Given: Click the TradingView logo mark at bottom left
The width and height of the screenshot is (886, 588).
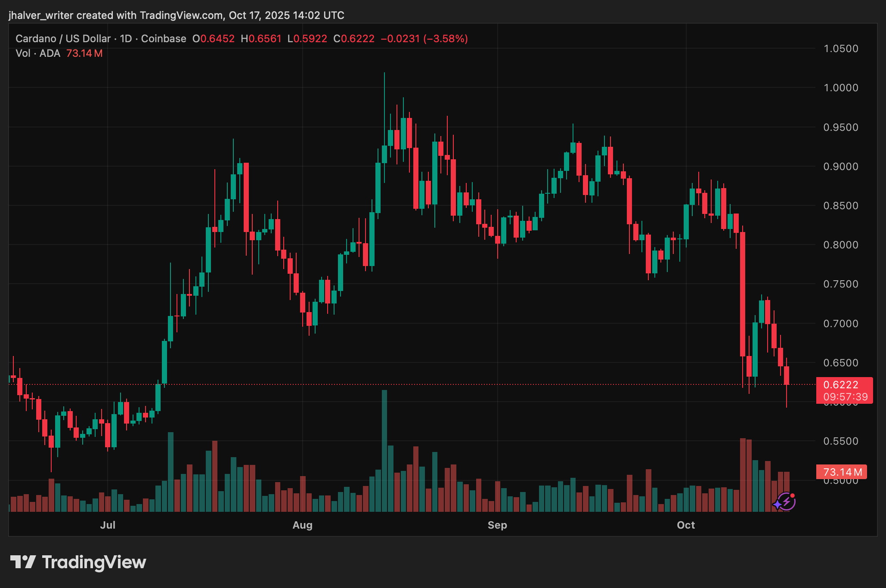Looking at the screenshot, I should click(x=23, y=562).
